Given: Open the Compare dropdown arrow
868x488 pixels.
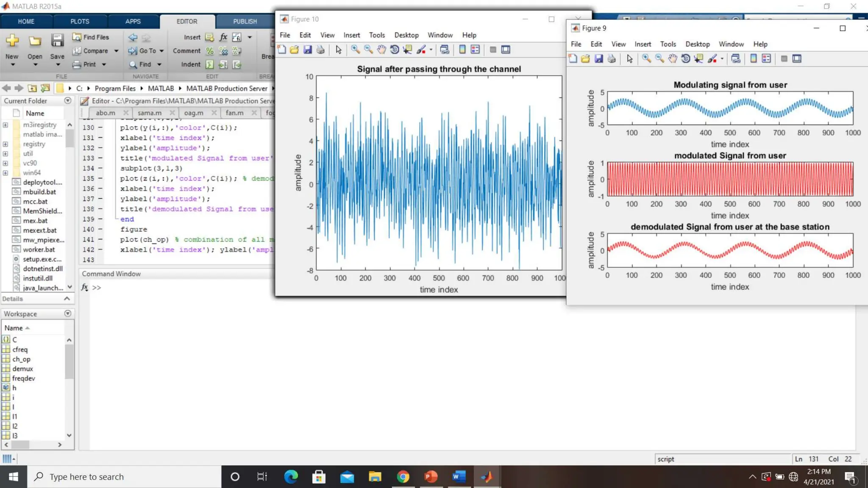Looking at the screenshot, I should coord(116,51).
